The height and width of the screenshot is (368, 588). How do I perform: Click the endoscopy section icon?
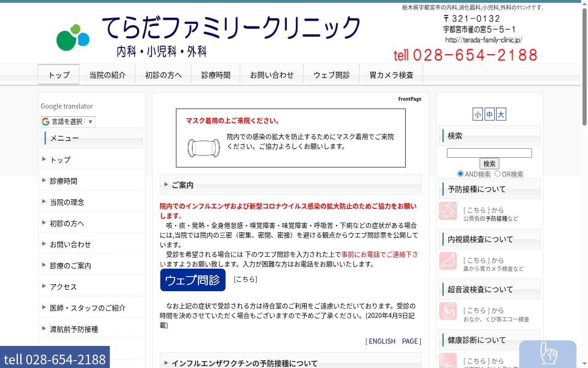pos(448,261)
